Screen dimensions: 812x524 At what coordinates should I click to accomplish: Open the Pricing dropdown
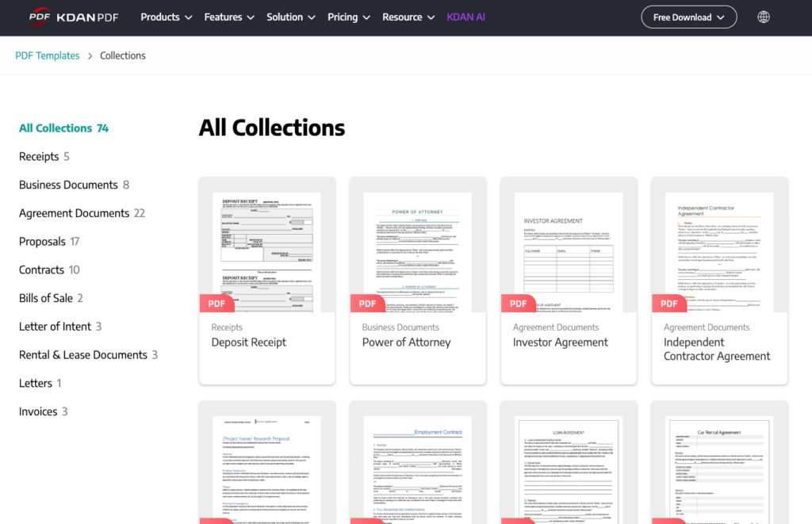349,17
